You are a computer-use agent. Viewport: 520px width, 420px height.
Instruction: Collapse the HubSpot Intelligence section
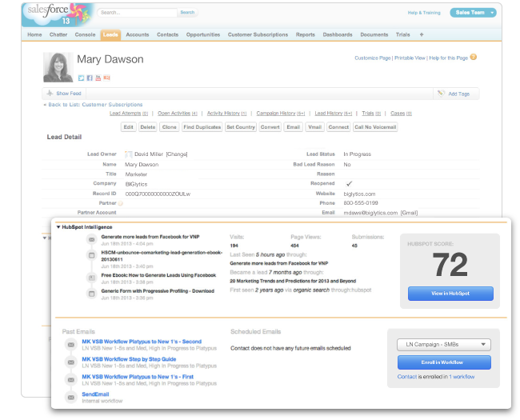(x=58, y=227)
